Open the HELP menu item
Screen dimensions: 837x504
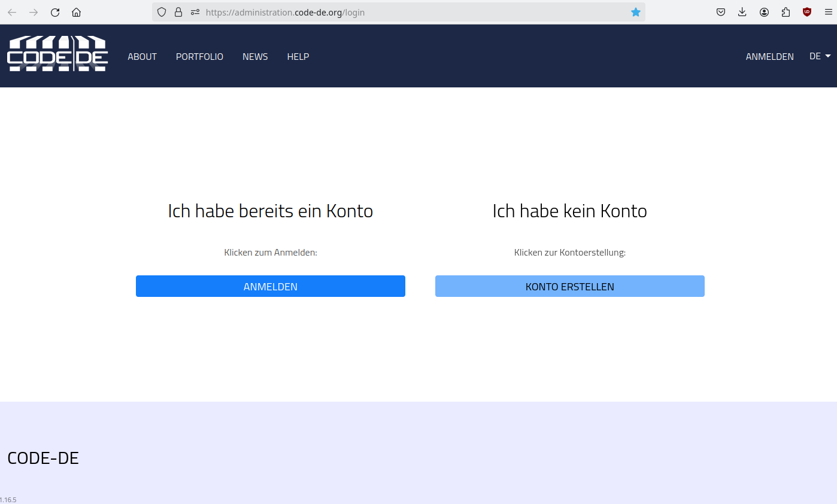click(x=298, y=57)
